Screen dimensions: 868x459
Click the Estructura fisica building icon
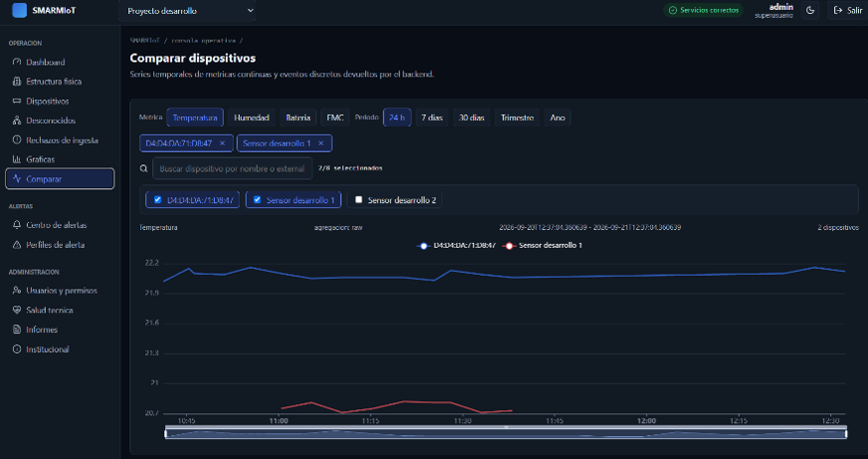(17, 82)
